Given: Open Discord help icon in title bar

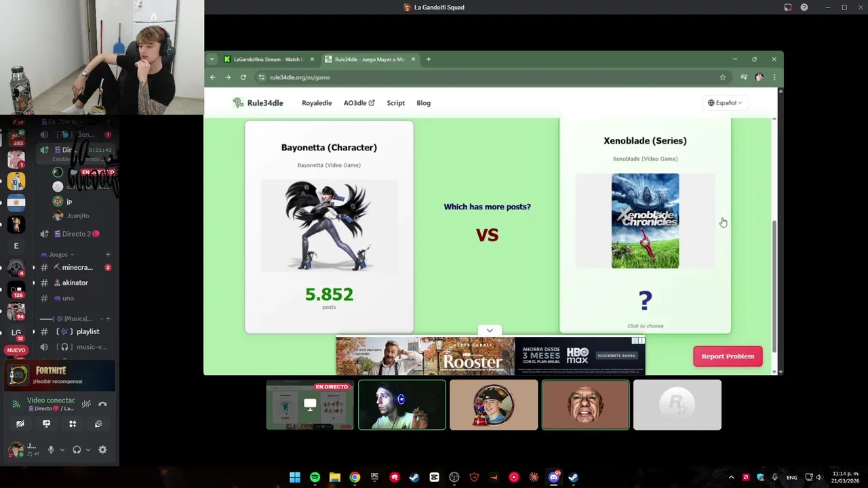Looking at the screenshot, I should (x=804, y=7).
